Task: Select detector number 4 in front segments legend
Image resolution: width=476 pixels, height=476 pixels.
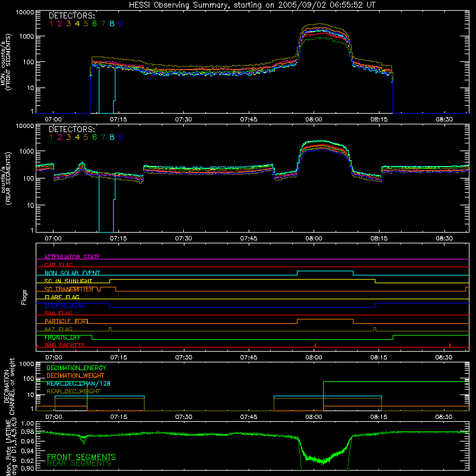Action: (x=77, y=23)
